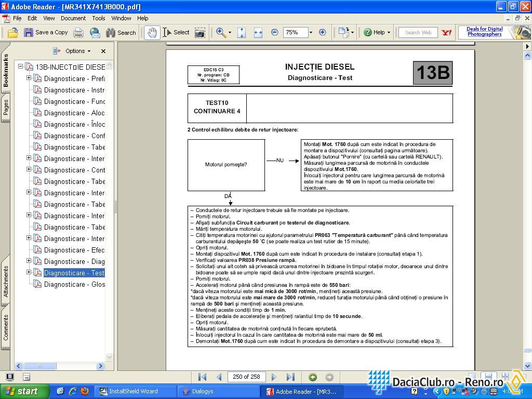532x399 pixels.
Task: Pick the Zoom In magnifier tool
Action: point(221,33)
